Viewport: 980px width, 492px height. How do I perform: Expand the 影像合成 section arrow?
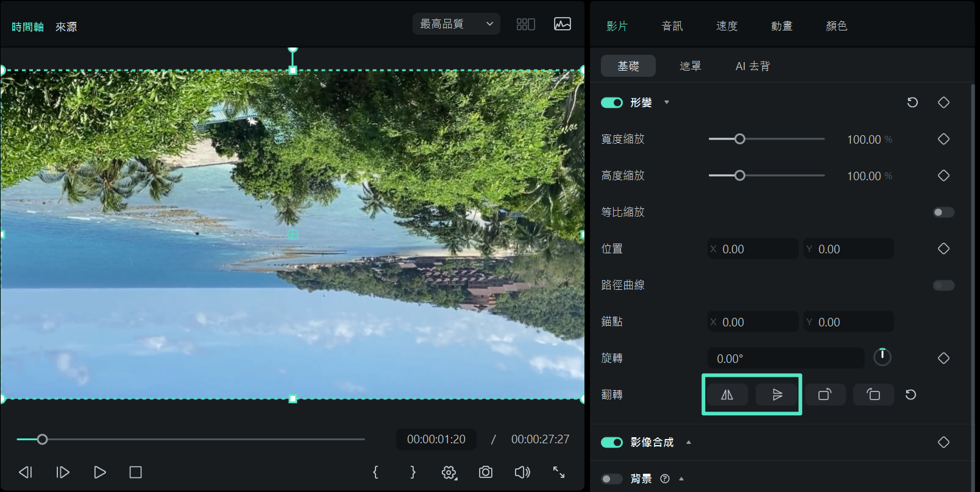pyautogui.click(x=689, y=442)
